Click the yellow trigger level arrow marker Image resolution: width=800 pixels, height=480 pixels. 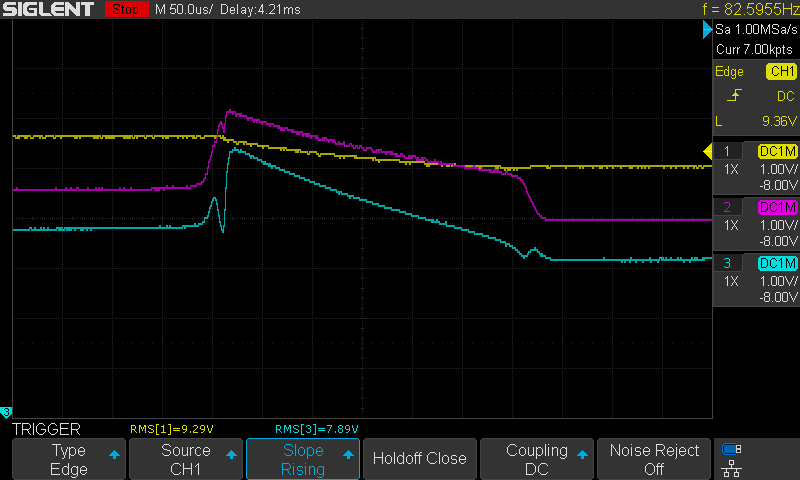708,151
